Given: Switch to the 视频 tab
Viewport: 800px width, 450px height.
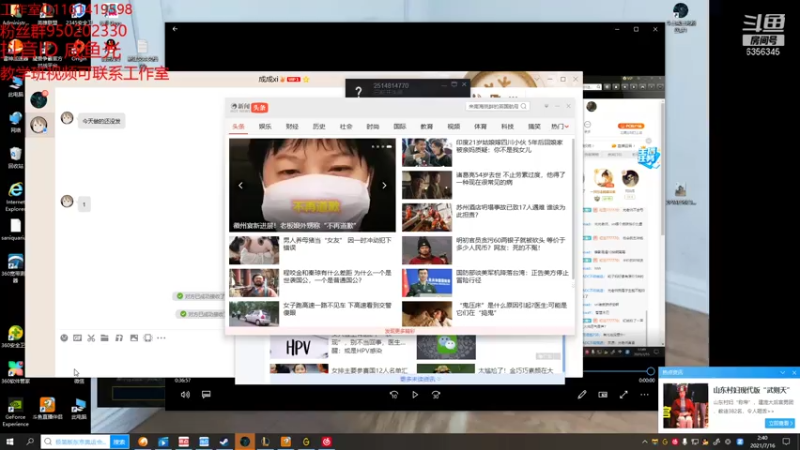Looking at the screenshot, I should (454, 127).
